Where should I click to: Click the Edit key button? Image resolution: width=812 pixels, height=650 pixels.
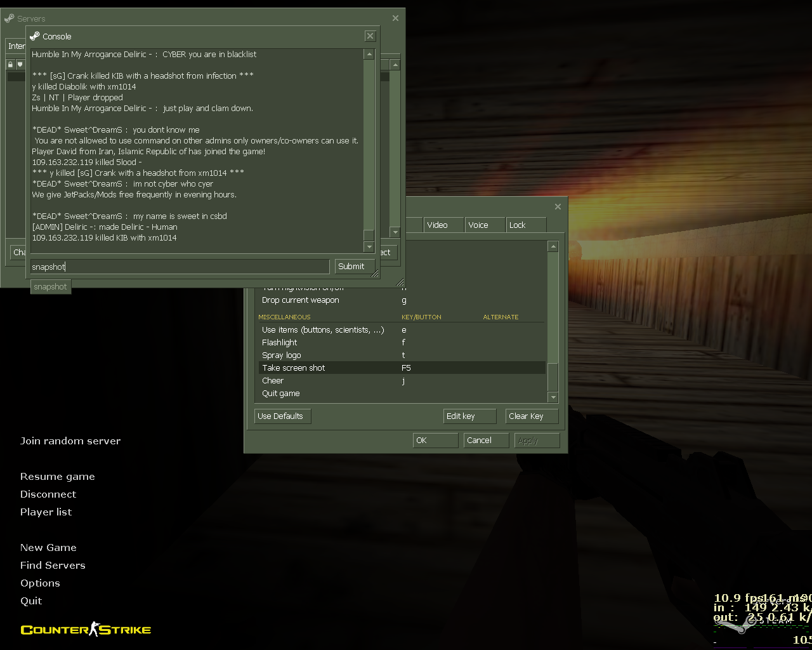pyautogui.click(x=469, y=416)
